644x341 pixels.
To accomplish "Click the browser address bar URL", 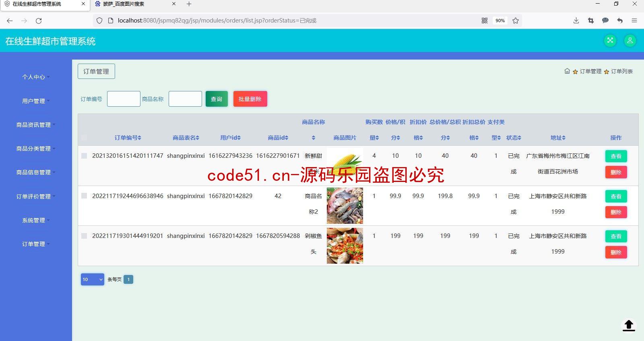I will (x=217, y=21).
